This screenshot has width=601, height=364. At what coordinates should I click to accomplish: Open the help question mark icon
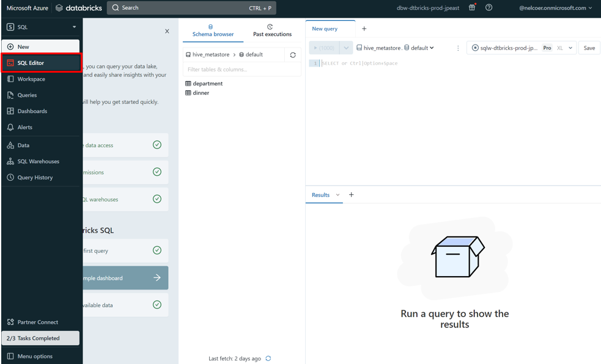[489, 7]
